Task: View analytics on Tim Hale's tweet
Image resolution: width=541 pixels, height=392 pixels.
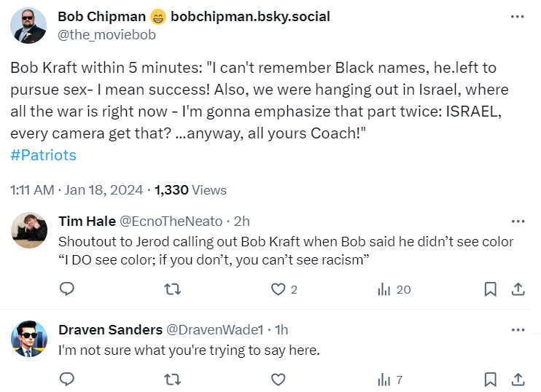Action: pos(384,289)
